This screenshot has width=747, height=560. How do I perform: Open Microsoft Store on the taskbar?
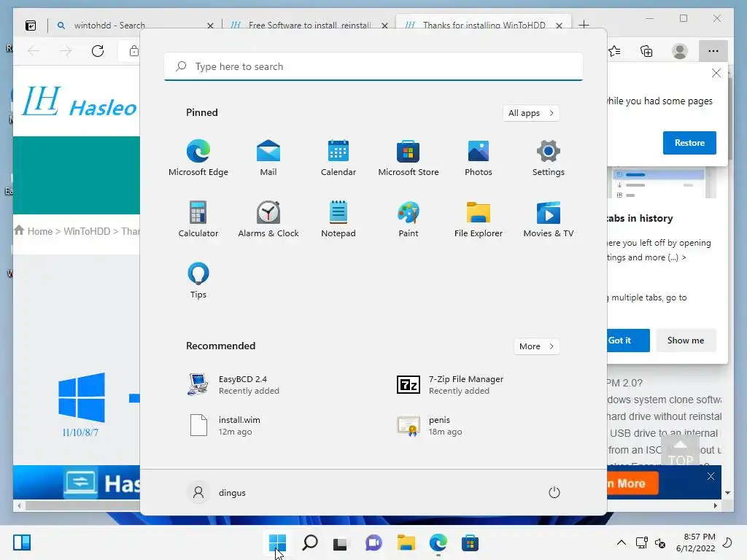(471, 542)
